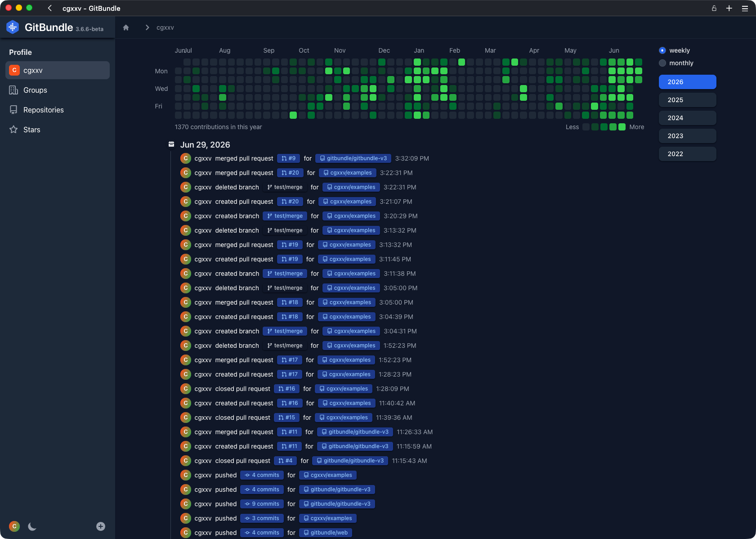Click the add button at sidebar bottom

click(x=101, y=526)
